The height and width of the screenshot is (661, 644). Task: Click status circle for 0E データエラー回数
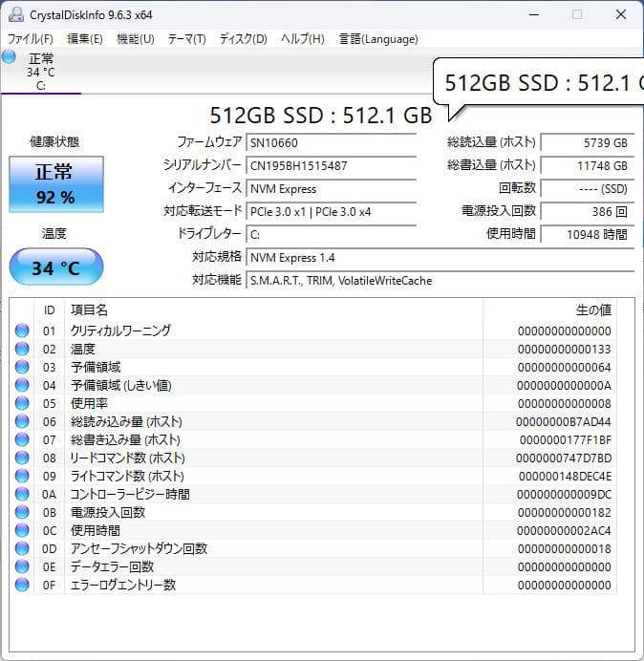click(22, 566)
